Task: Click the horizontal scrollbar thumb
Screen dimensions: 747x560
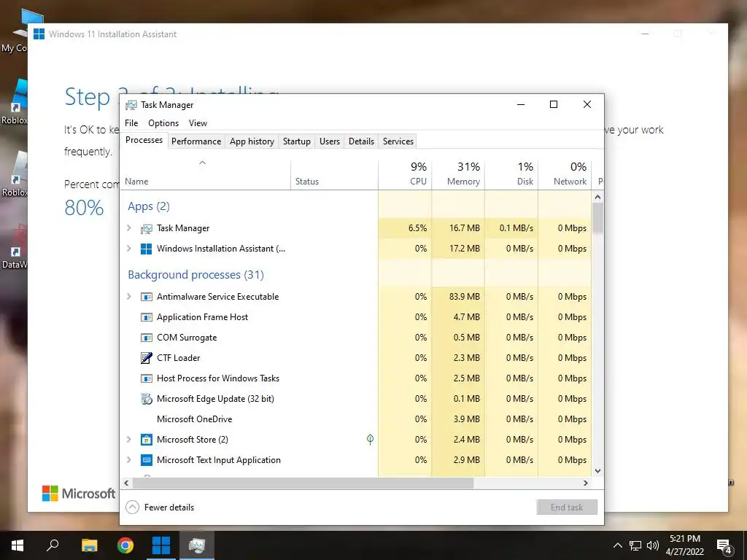Action: (x=303, y=483)
